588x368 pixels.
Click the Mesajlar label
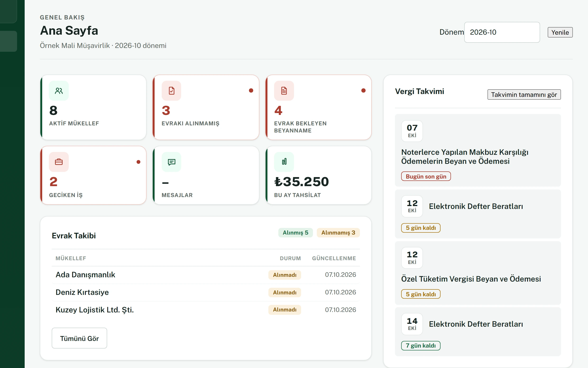point(177,195)
